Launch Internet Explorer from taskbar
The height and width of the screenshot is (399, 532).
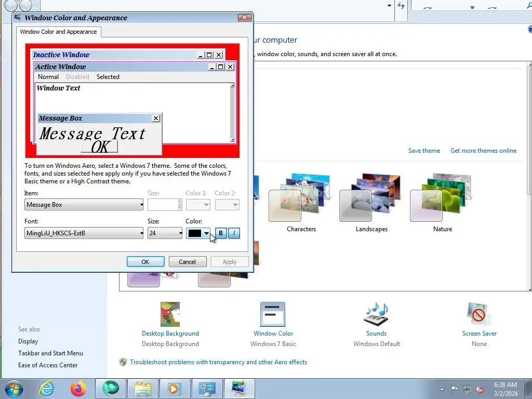coord(46,389)
